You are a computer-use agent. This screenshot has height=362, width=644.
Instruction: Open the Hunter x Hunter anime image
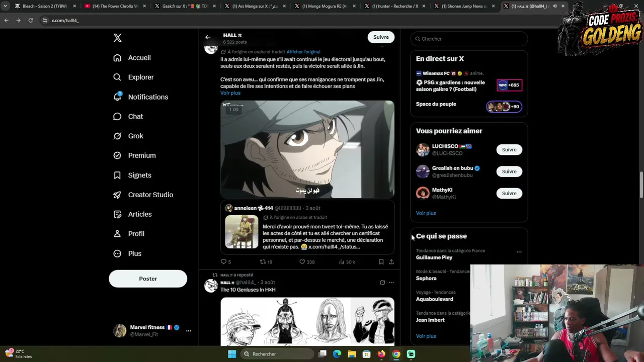point(307,149)
